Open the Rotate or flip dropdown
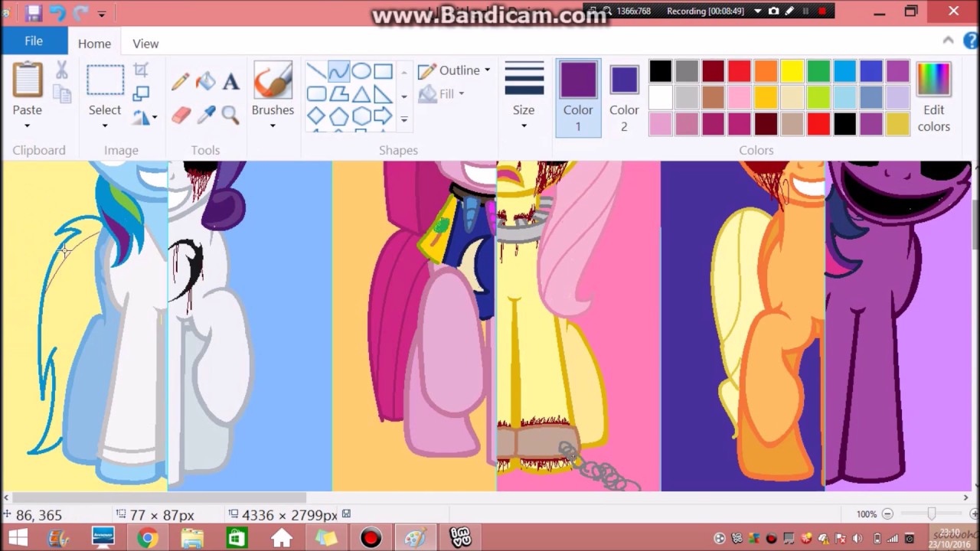This screenshot has width=980, height=551. pos(145,117)
